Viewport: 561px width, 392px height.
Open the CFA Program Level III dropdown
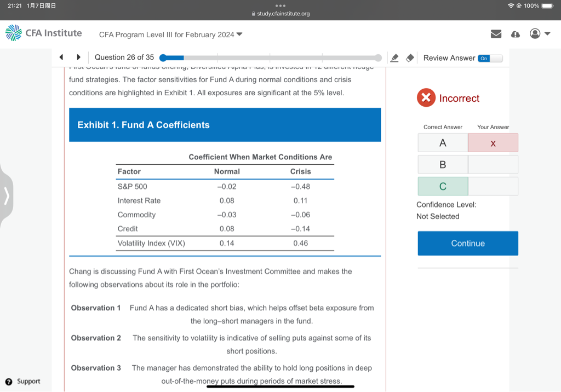pos(170,34)
